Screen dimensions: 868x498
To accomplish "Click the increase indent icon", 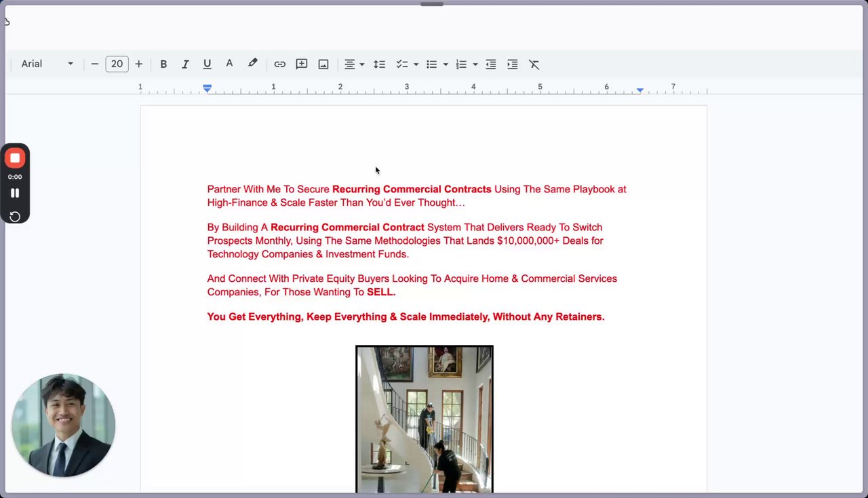I will (513, 64).
